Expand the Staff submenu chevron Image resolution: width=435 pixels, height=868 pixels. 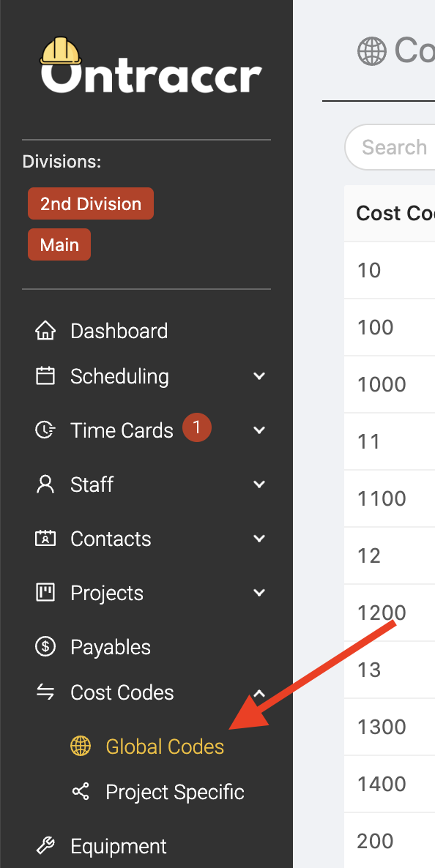(259, 484)
